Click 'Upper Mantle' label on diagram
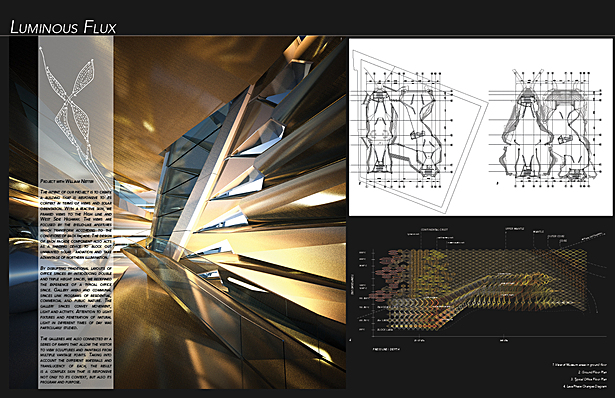615x398 pixels. coord(514,229)
